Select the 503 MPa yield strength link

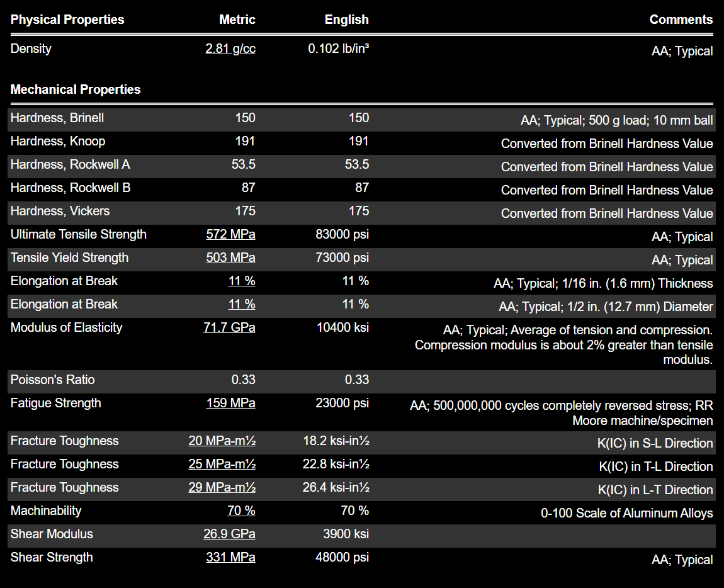[230, 257]
